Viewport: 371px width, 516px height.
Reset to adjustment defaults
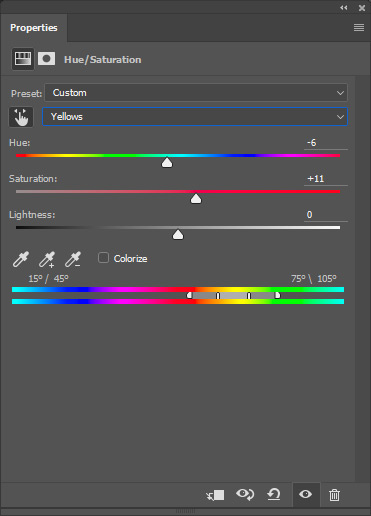click(x=274, y=494)
